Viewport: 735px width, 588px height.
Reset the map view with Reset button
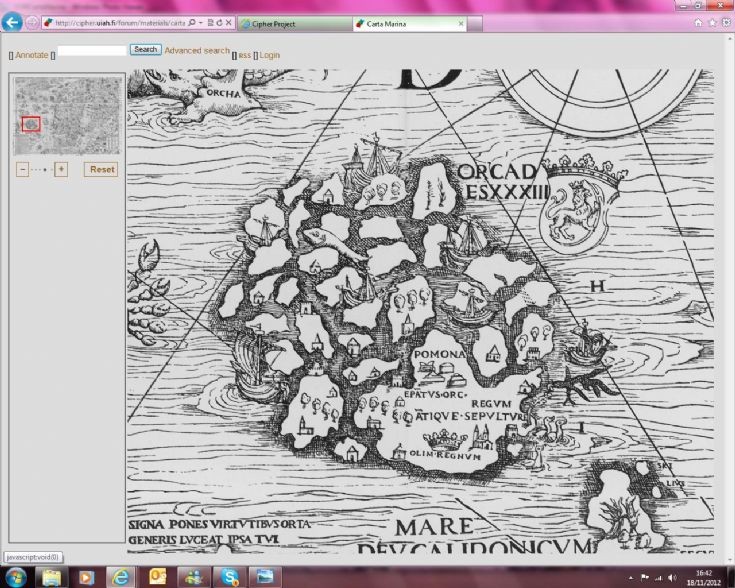(101, 169)
